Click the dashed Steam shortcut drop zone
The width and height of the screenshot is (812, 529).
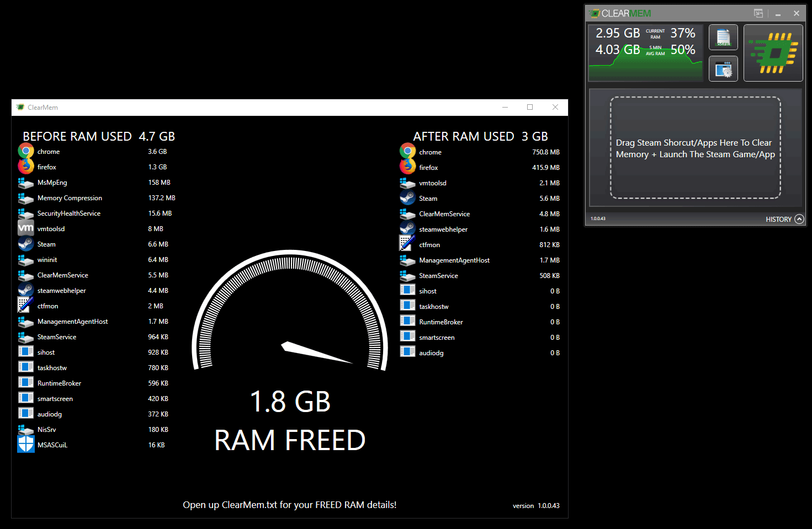695,148
